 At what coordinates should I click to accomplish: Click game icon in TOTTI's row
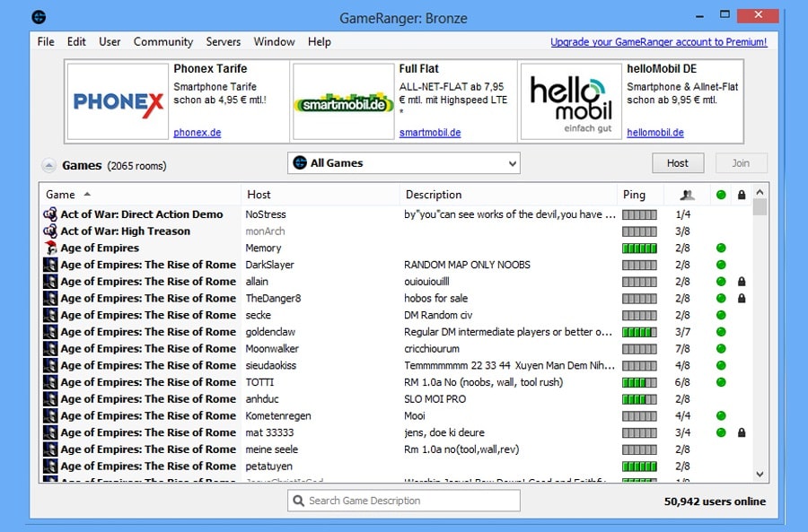(50, 382)
